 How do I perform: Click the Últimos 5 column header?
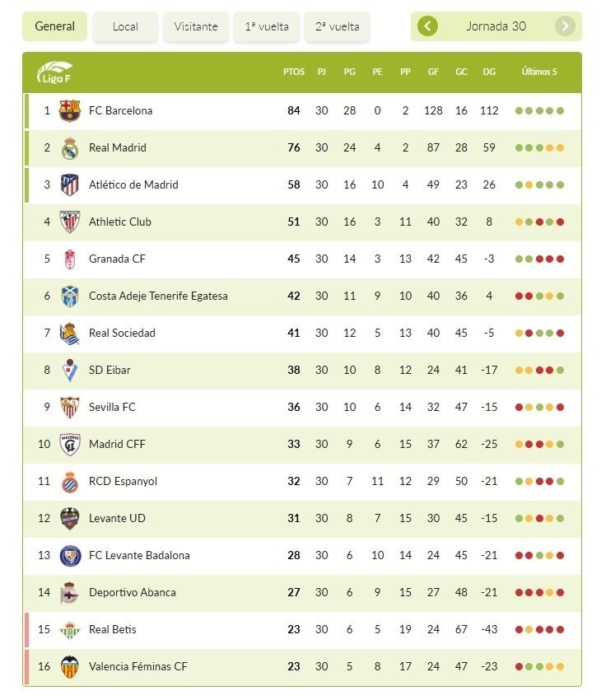(539, 72)
